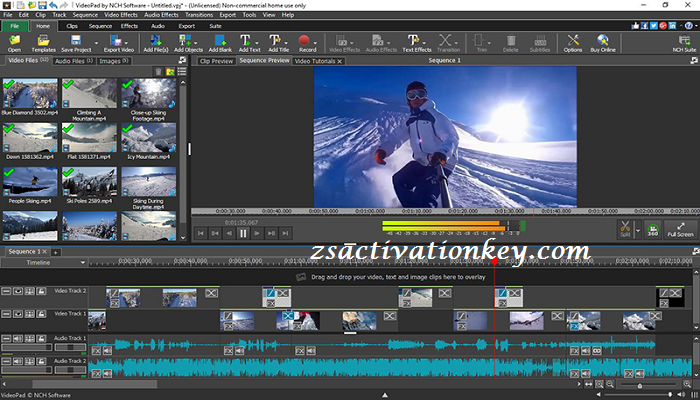Go to end of sequence button

coord(285,233)
